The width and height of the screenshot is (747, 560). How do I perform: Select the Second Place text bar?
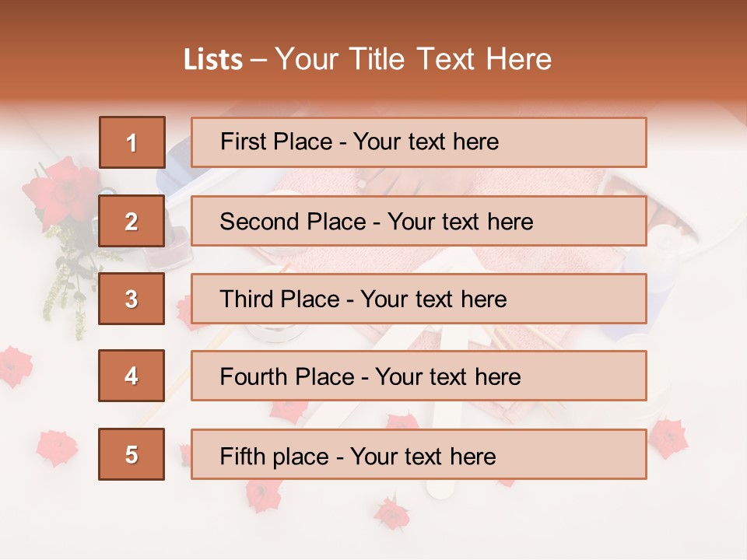point(419,222)
